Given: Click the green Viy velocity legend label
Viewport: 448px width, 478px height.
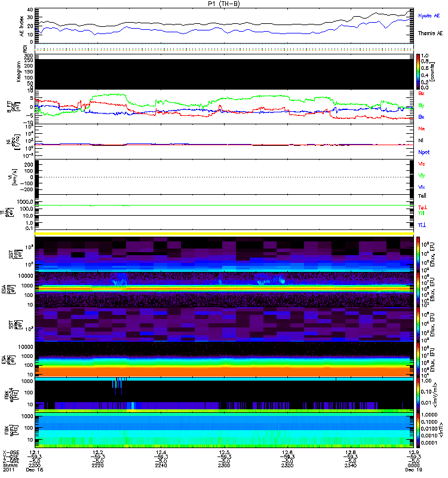Looking at the screenshot, I should pyautogui.click(x=421, y=176).
